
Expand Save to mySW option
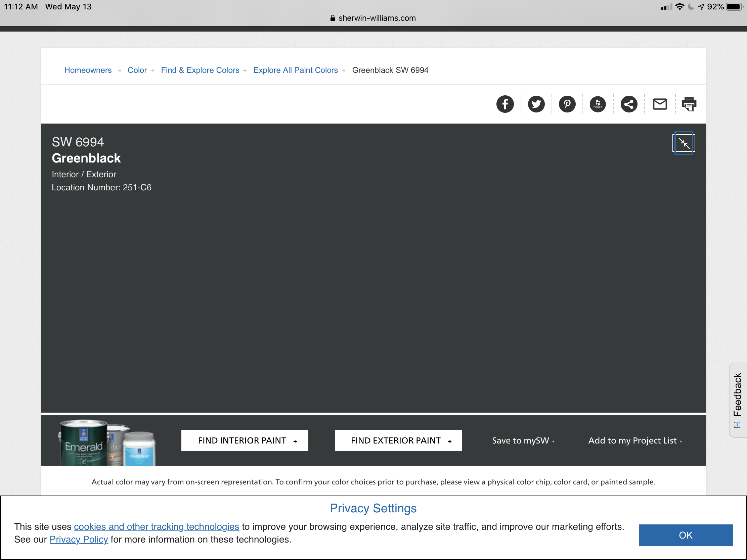tap(523, 440)
